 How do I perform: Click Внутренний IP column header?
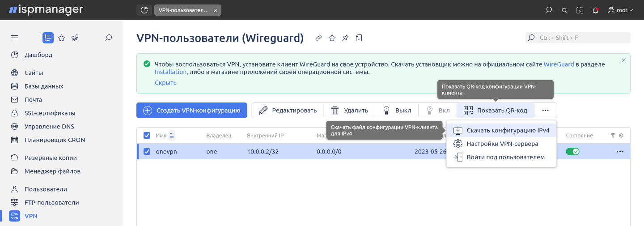(x=265, y=135)
